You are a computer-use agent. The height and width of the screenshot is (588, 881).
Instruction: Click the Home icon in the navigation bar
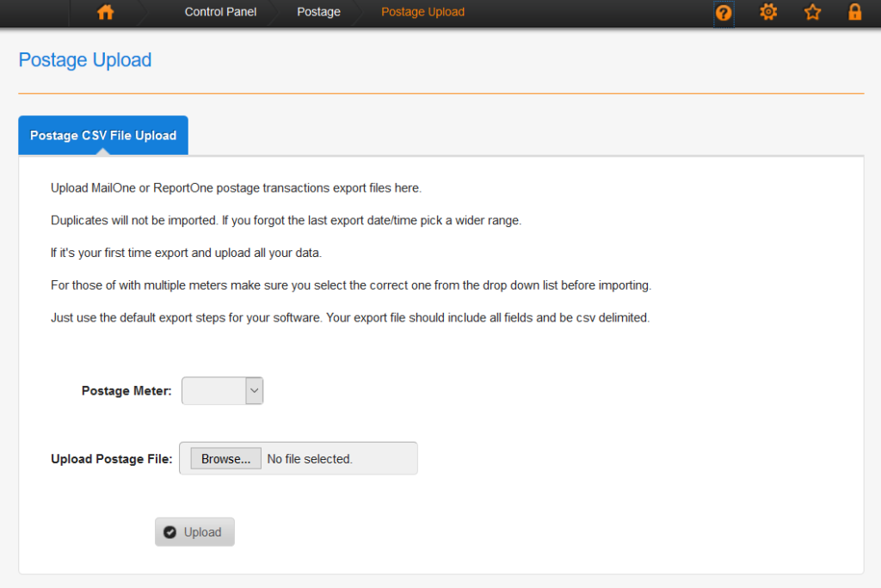pos(105,12)
